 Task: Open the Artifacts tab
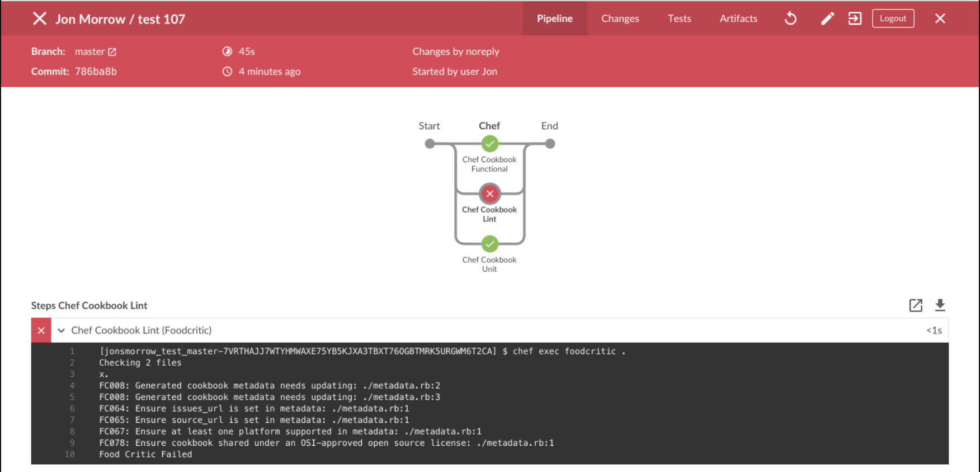click(x=738, y=18)
